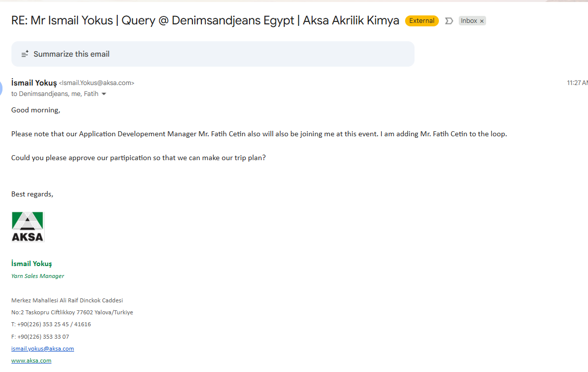Image resolution: width=588 pixels, height=372 pixels.
Task: Open the www.aksa.com website link
Action: [31, 361]
